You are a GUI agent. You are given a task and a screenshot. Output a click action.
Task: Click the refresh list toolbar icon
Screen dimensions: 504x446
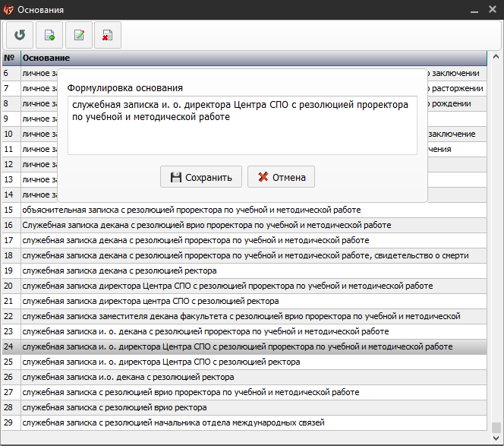(20, 34)
